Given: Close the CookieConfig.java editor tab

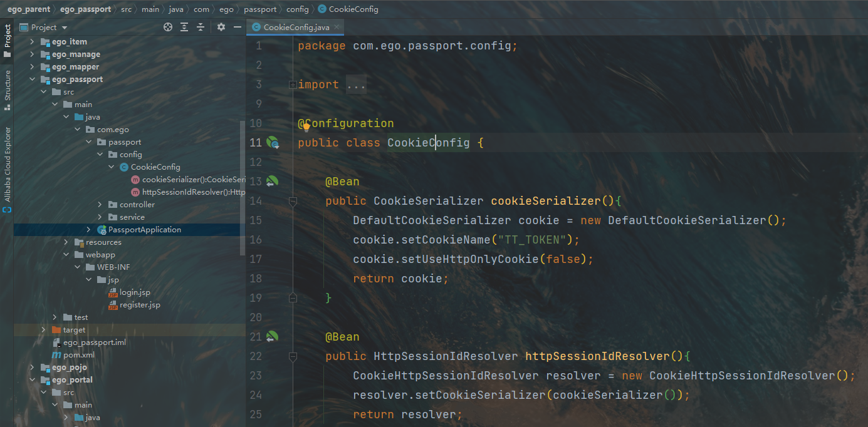Looking at the screenshot, I should point(337,28).
